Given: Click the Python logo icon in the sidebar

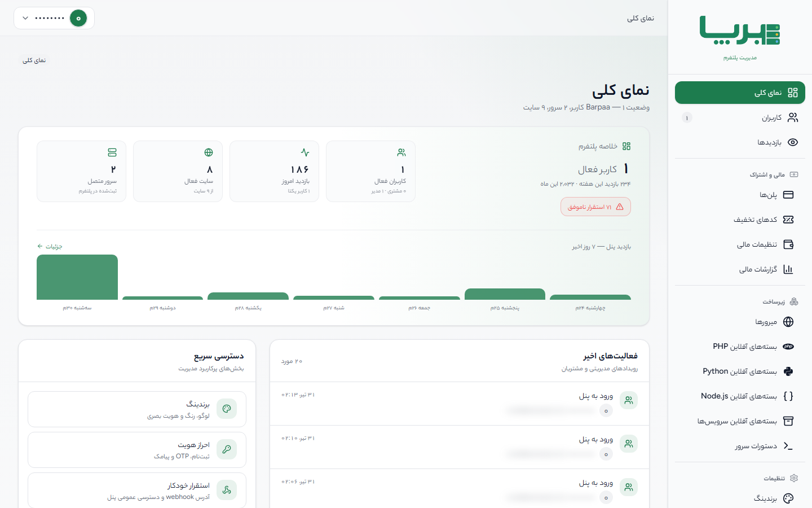Looking at the screenshot, I should point(788,371).
